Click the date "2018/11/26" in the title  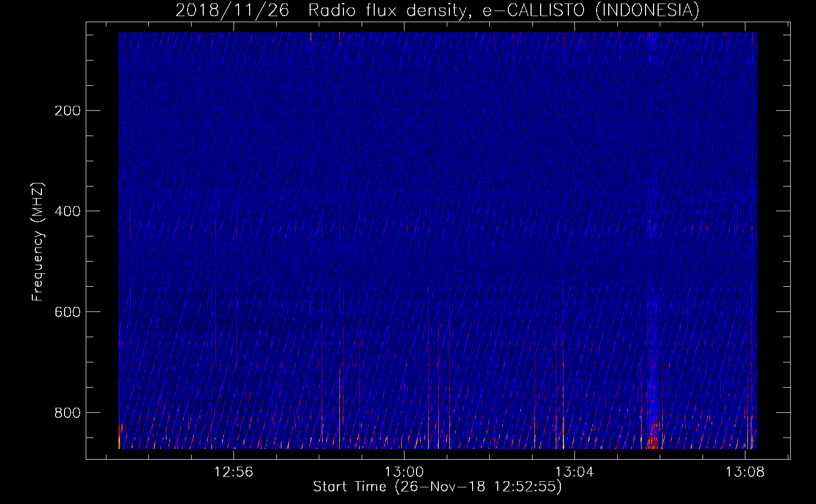coord(232,10)
